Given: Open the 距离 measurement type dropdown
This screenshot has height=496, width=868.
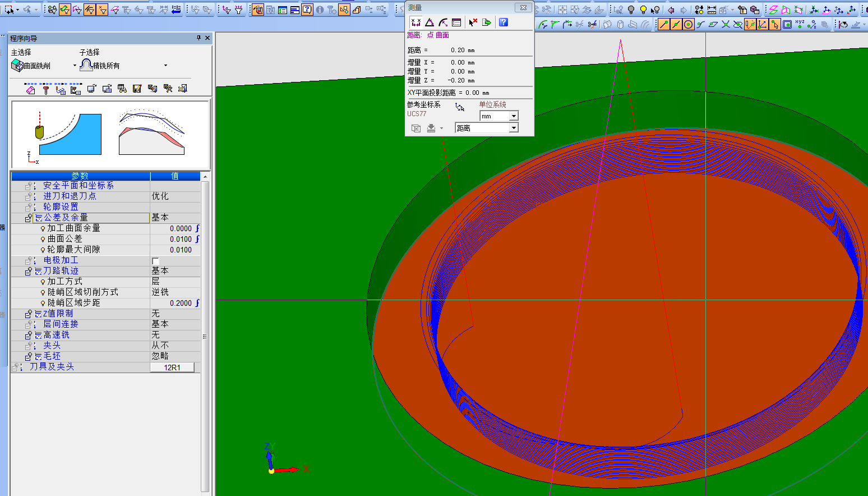Looking at the screenshot, I should pyautogui.click(x=513, y=128).
